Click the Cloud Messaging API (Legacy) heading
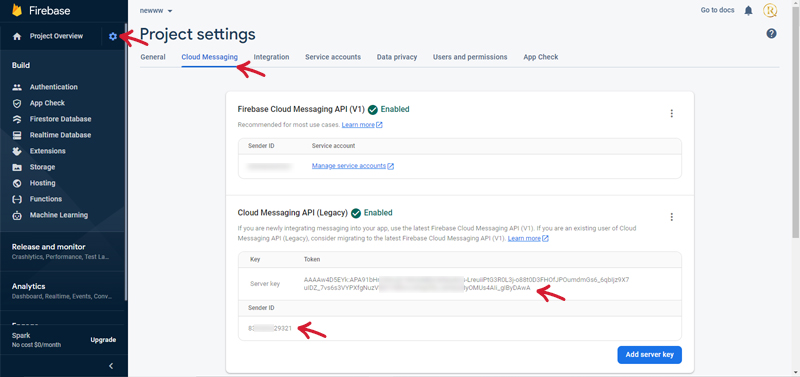 (293, 213)
